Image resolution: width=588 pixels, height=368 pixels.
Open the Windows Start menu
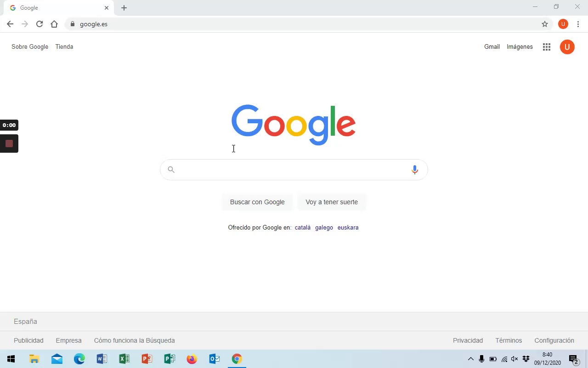pos(11,359)
